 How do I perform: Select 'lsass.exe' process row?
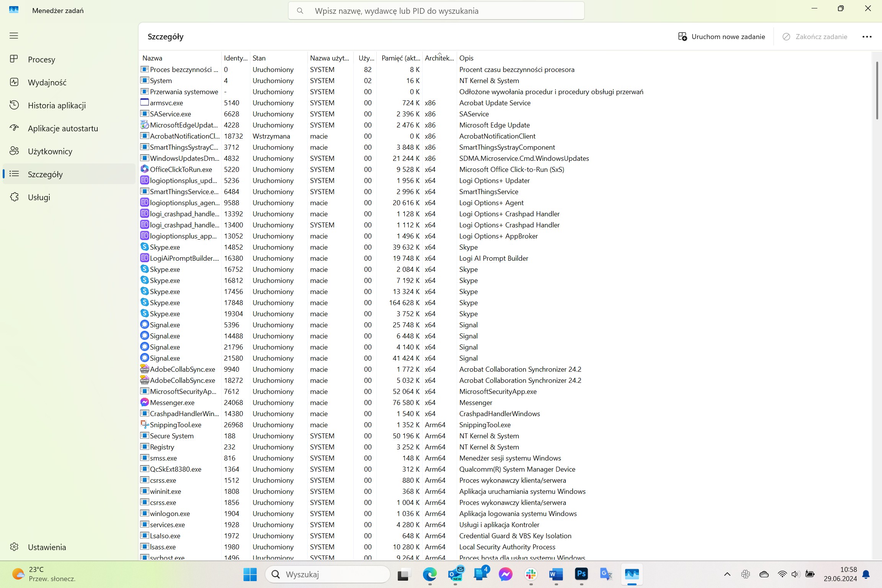(505, 547)
